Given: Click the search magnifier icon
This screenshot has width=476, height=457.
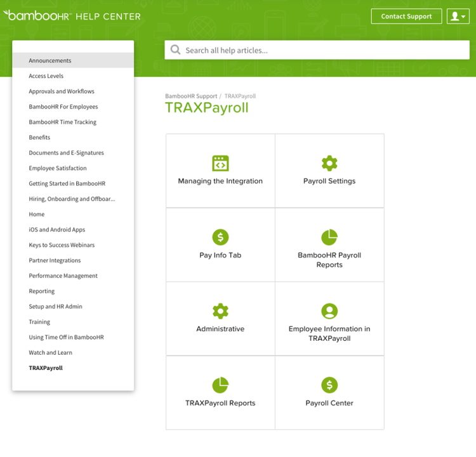Looking at the screenshot, I should click(x=175, y=50).
